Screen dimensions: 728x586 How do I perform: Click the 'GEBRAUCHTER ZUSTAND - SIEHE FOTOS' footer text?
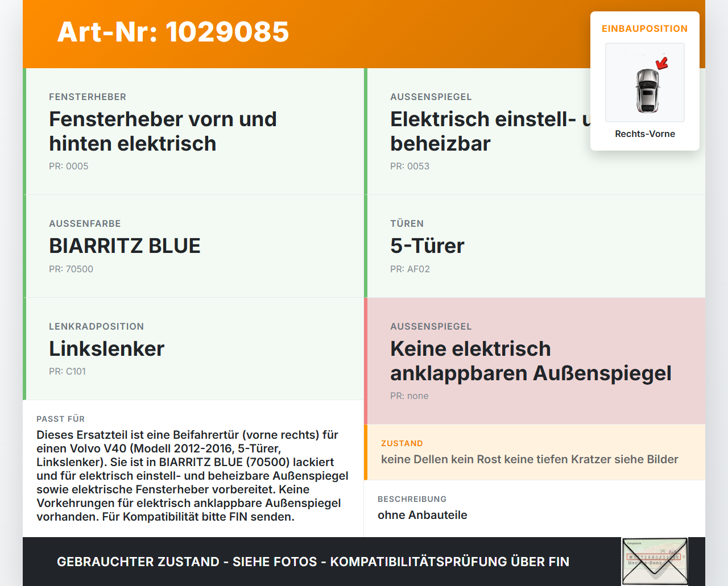313,562
